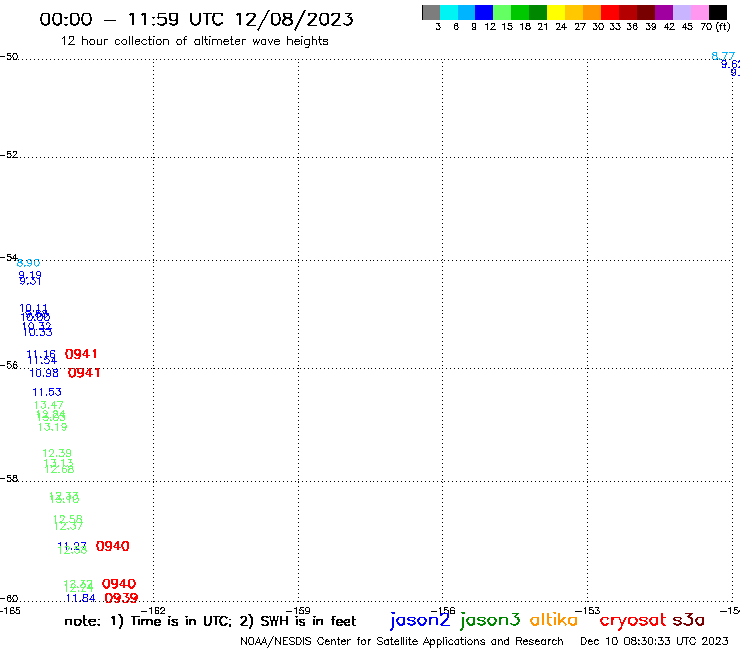Click '12 hour collection of altimeter wave heights'

coord(195,41)
